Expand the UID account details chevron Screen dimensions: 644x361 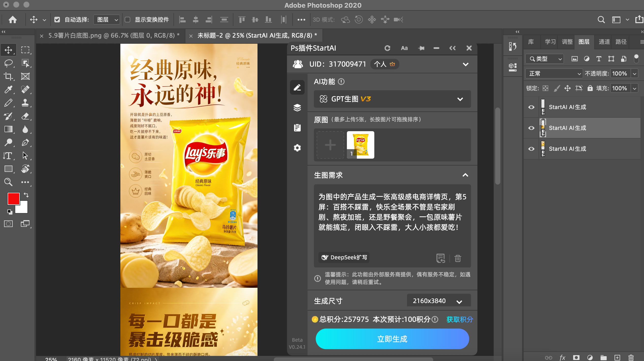(465, 64)
